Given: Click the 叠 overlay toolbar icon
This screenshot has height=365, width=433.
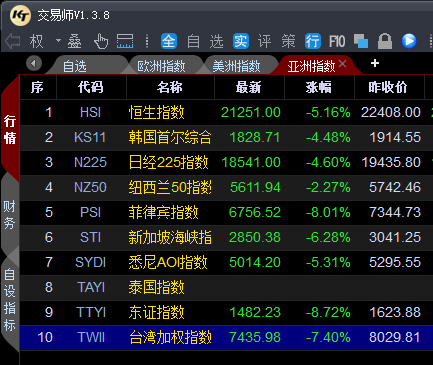Looking at the screenshot, I should coord(74,41).
